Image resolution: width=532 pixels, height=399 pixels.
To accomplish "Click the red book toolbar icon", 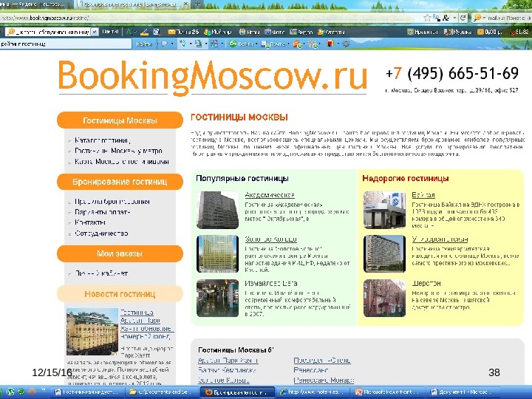I will (330, 44).
